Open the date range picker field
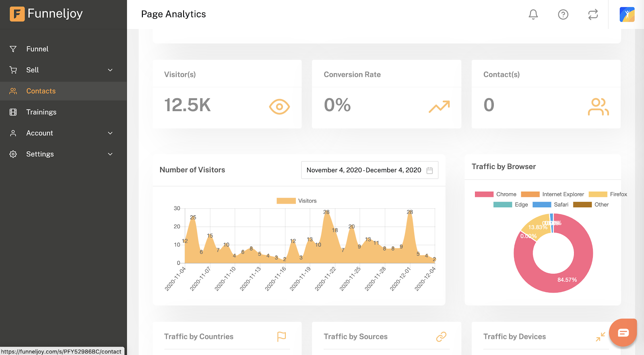Image resolution: width=644 pixels, height=355 pixels. point(369,170)
